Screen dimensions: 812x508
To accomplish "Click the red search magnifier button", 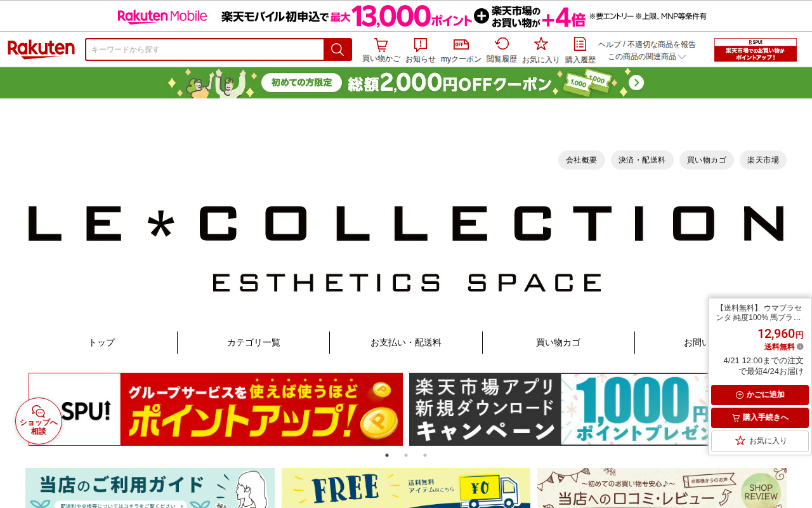I will click(337, 50).
